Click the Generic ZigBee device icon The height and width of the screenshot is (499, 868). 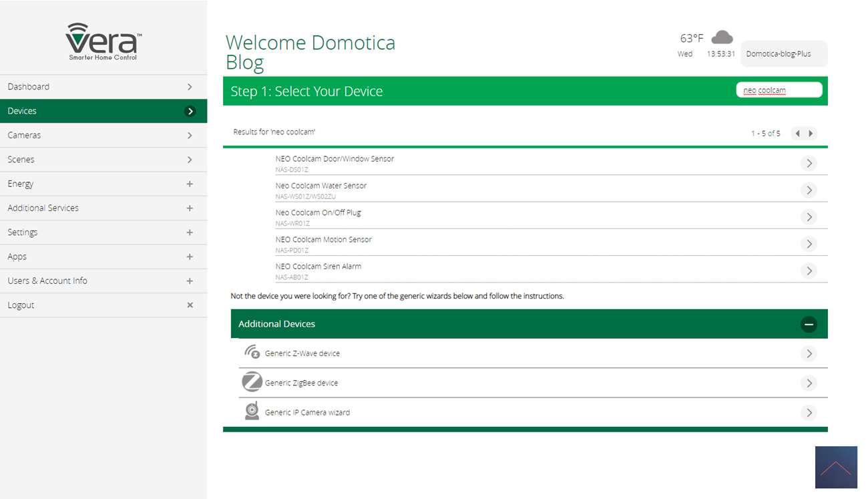pyautogui.click(x=252, y=382)
